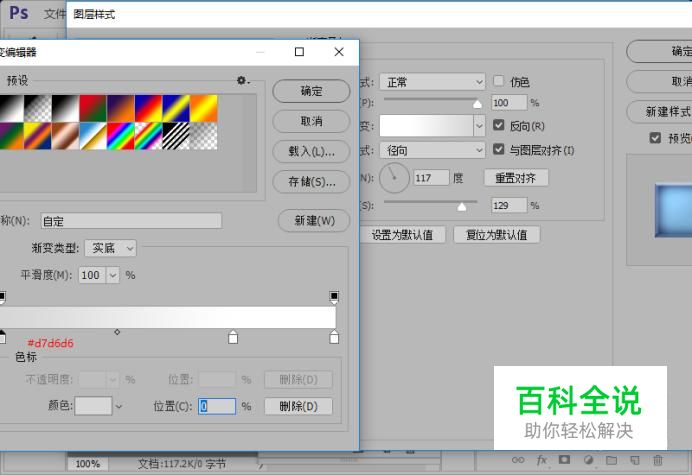The image size is (692, 475).
Task: Open the 径向 gradient style dropdown
Action: click(x=431, y=150)
